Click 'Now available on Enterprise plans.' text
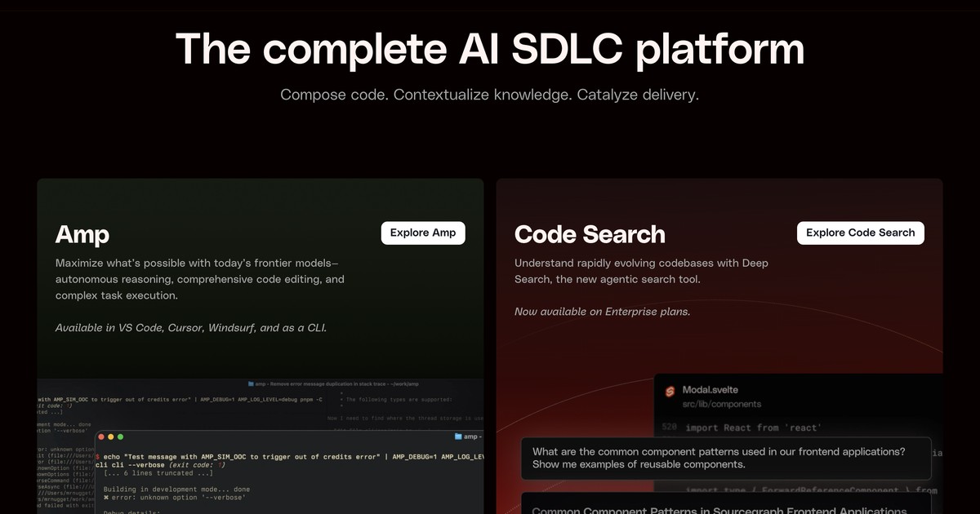Screen dimensions: 980x514 [602, 312]
